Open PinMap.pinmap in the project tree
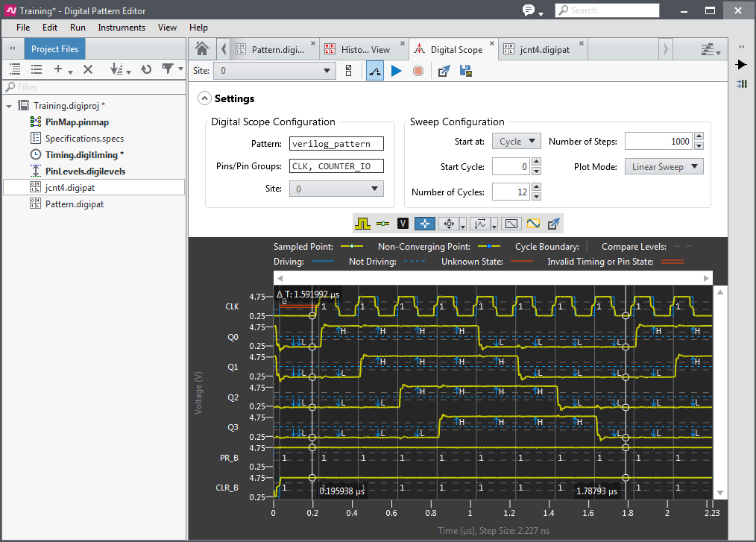This screenshot has width=756, height=542. point(77,122)
